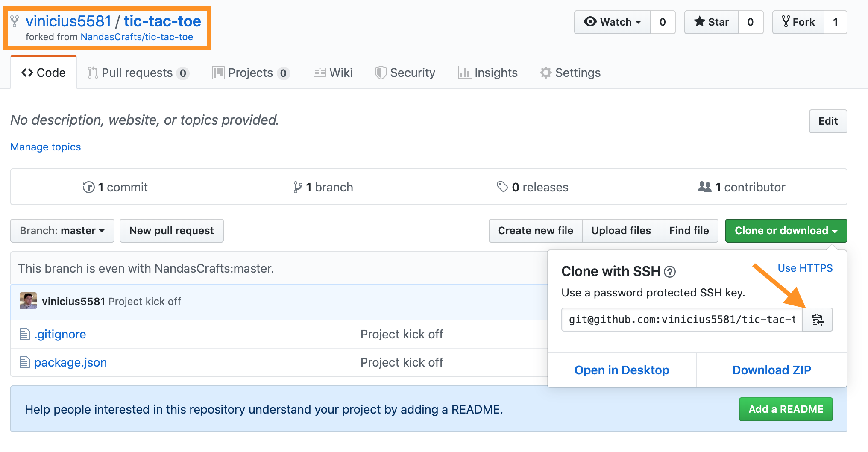Viewport: 868px width, 452px height.
Task: Click the Fork button
Action: click(x=798, y=22)
